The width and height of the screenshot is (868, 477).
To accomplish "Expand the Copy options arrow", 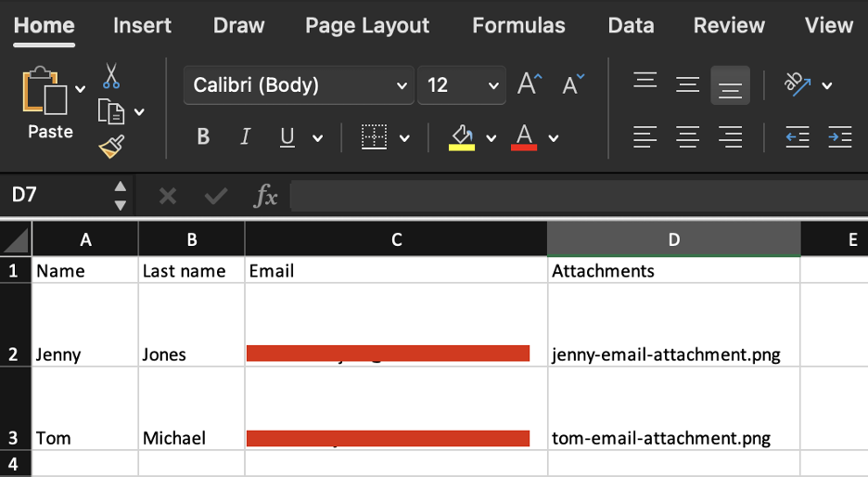I will pos(139,112).
